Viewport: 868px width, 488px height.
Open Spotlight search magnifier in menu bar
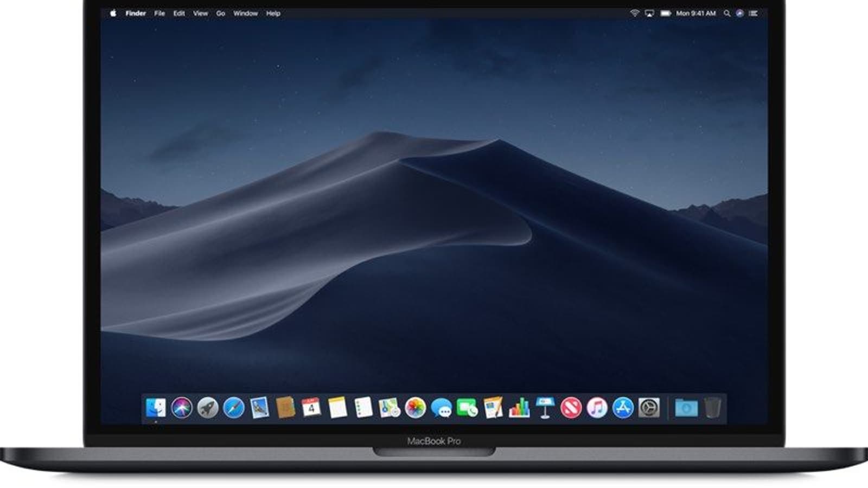pos(727,13)
